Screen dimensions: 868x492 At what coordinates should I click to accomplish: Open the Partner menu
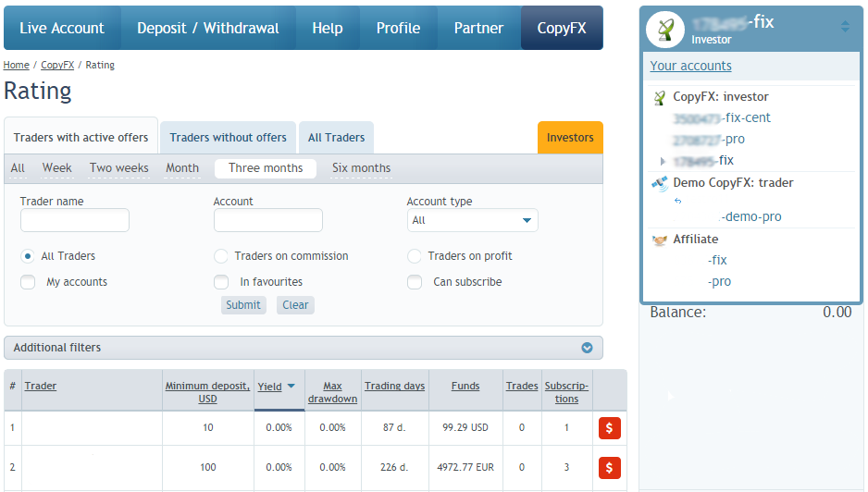click(x=478, y=29)
